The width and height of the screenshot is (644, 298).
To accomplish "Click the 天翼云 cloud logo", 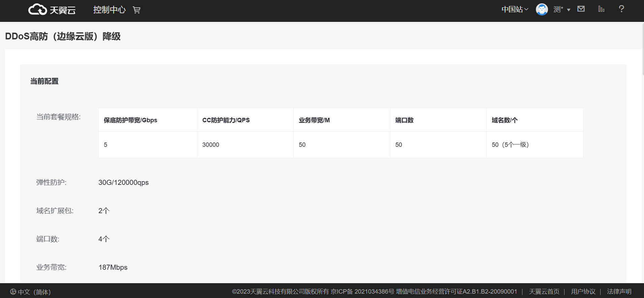I will point(52,10).
